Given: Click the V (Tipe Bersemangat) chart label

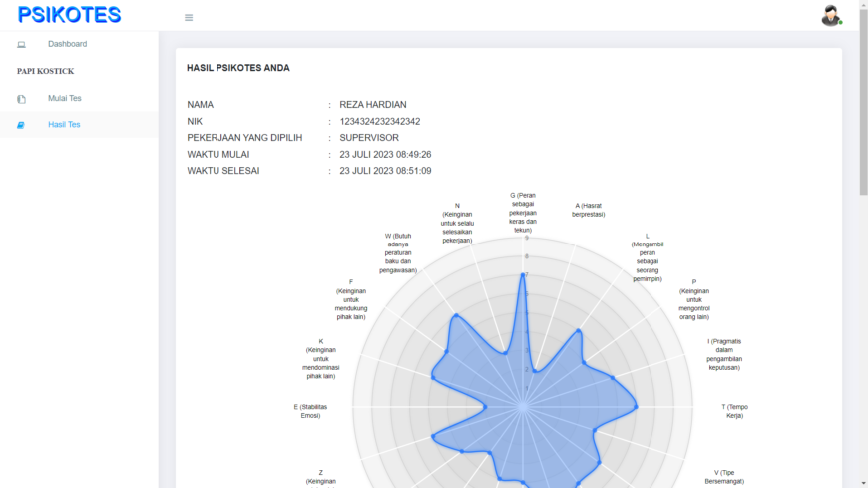Looking at the screenshot, I should pos(724,477).
